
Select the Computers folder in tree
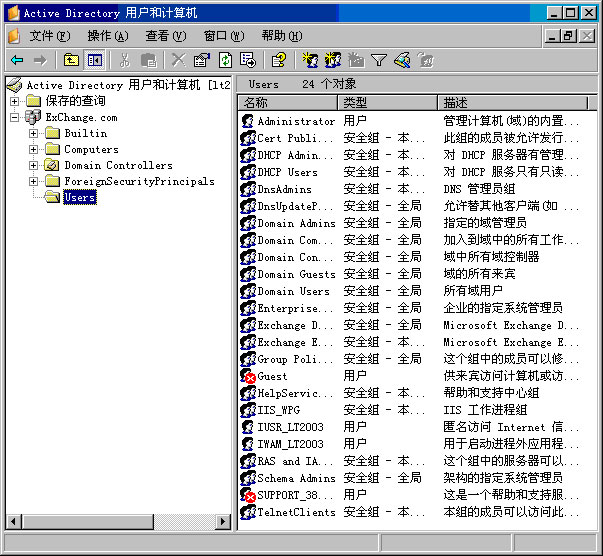(91, 150)
